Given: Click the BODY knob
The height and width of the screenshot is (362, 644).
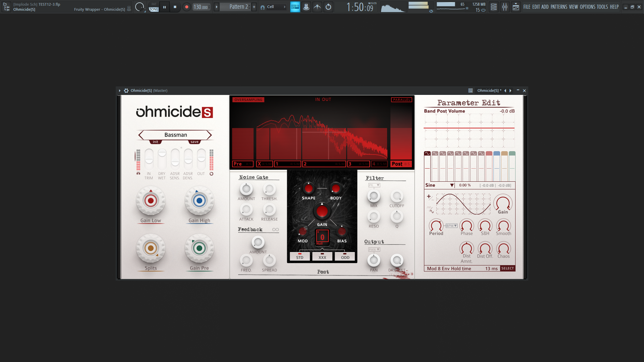Looking at the screenshot, I should tap(336, 188).
